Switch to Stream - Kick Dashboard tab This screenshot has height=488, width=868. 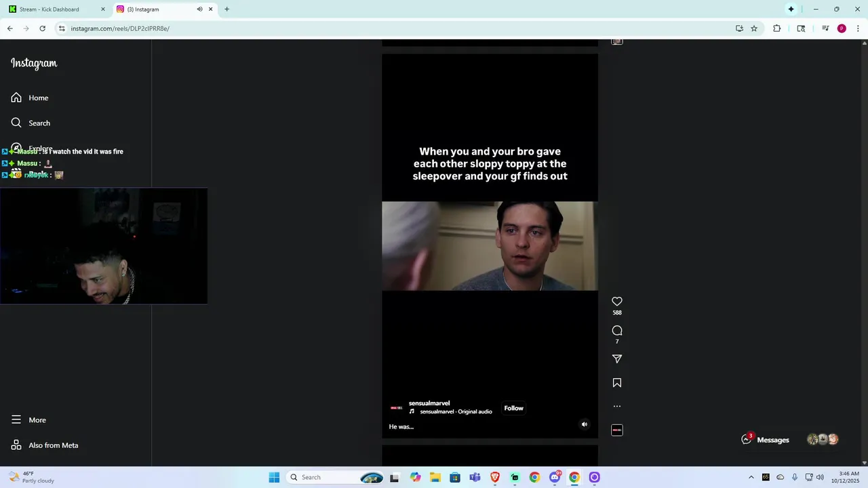pos(56,9)
